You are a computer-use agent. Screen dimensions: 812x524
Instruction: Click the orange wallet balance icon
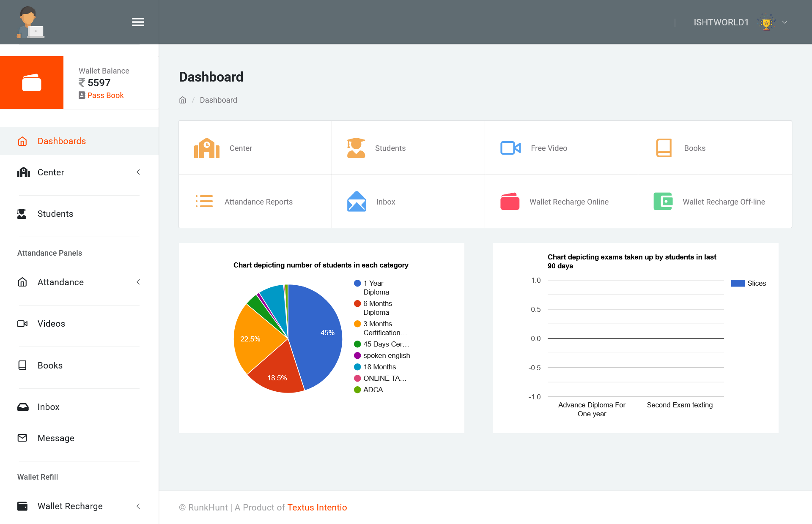[32, 83]
